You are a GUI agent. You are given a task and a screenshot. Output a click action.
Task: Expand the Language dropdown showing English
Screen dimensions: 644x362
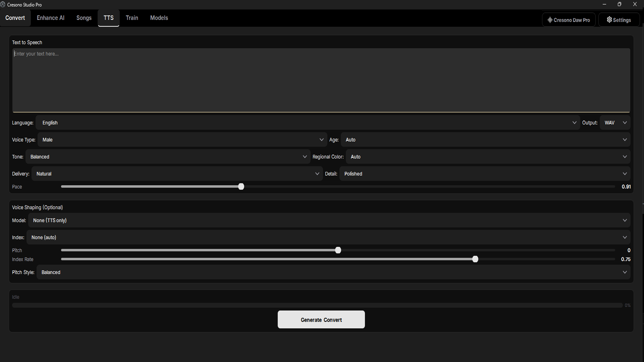308,123
